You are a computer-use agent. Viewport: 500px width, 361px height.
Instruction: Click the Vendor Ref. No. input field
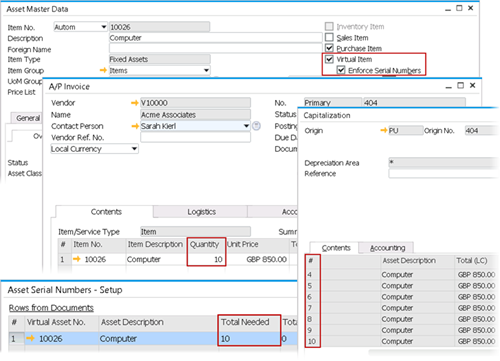195,137
